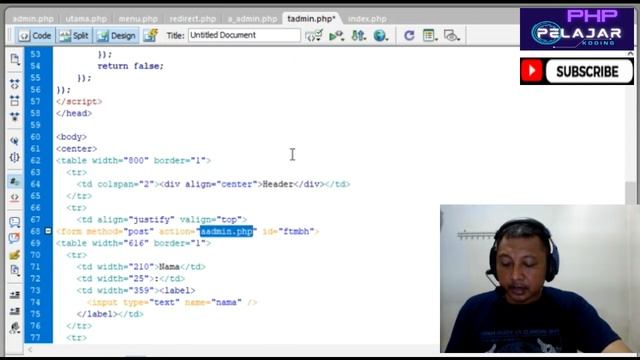
Task: Toggle Highlight Invalid Code icon
Action: 15,197
